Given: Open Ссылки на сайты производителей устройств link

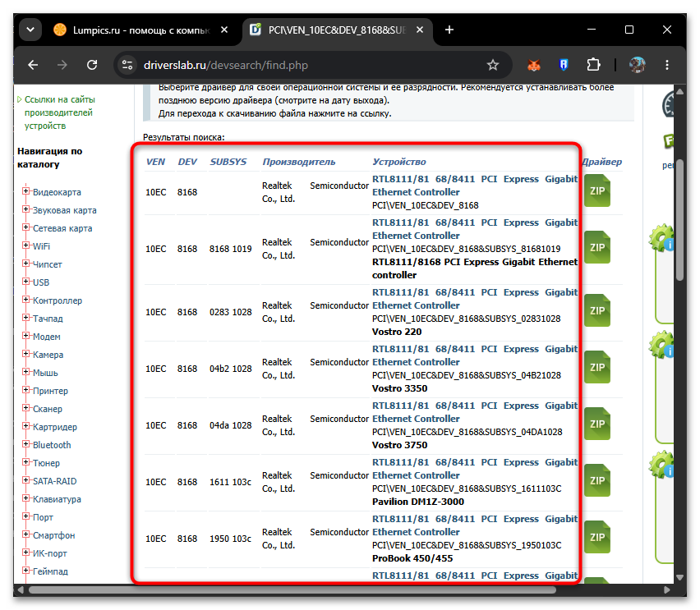Looking at the screenshot, I should coord(60,112).
